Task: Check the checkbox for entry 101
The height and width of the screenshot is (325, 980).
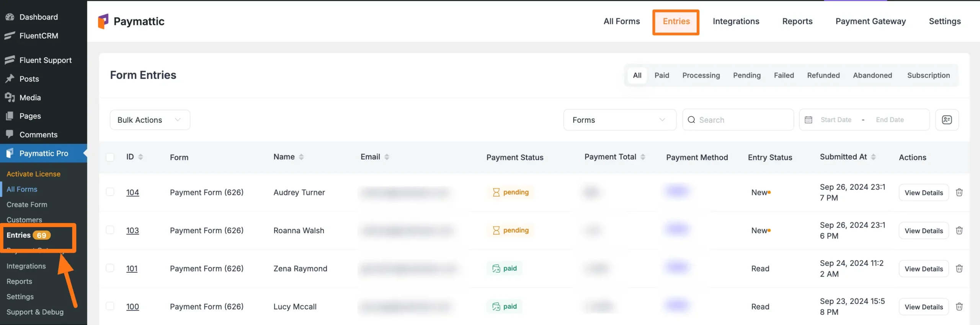Action: click(x=110, y=268)
